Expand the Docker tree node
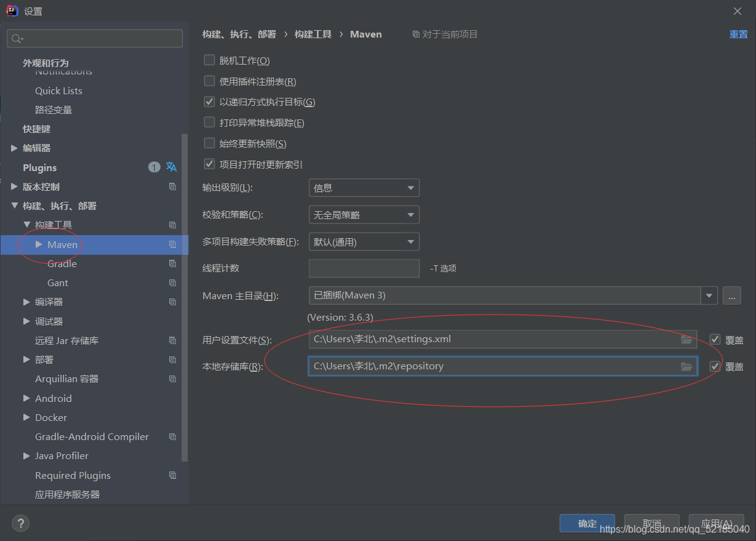756x541 pixels. click(x=26, y=417)
